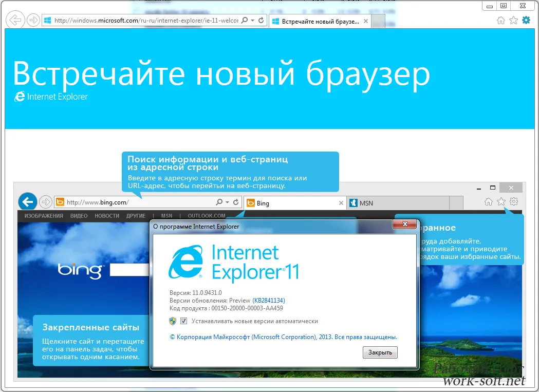Click the Forward button in Bing window
Viewport: 539px width, 392px height.
tap(45, 202)
